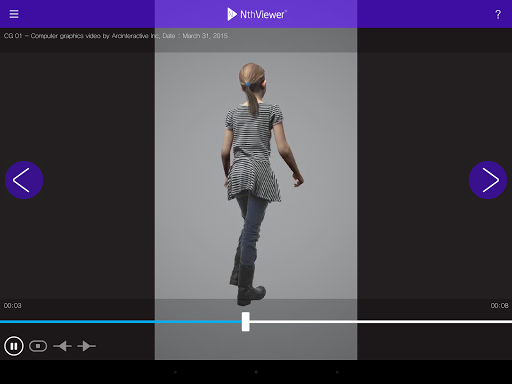The width and height of the screenshot is (512, 384).
Task: Stop the video with stop button
Action: click(x=38, y=346)
